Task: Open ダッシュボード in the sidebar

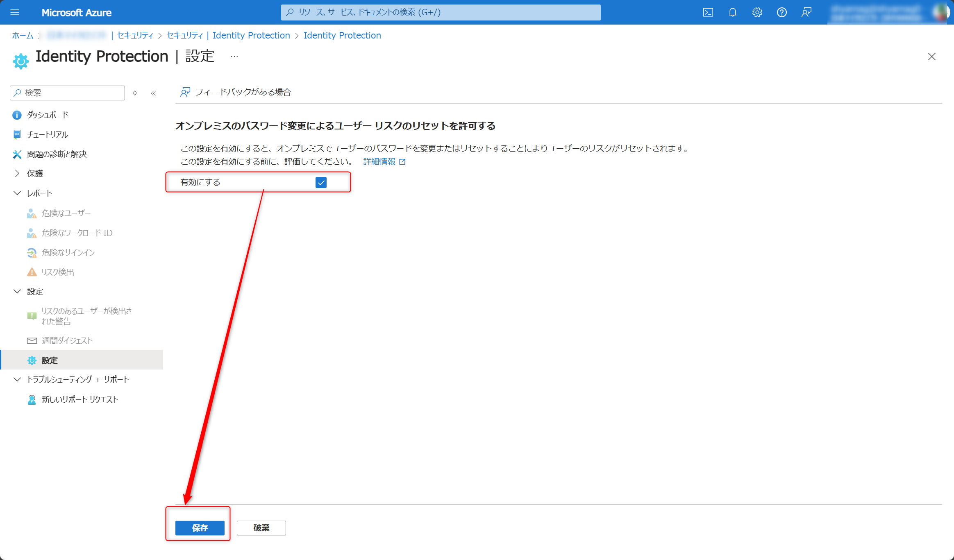Action: tap(47, 115)
